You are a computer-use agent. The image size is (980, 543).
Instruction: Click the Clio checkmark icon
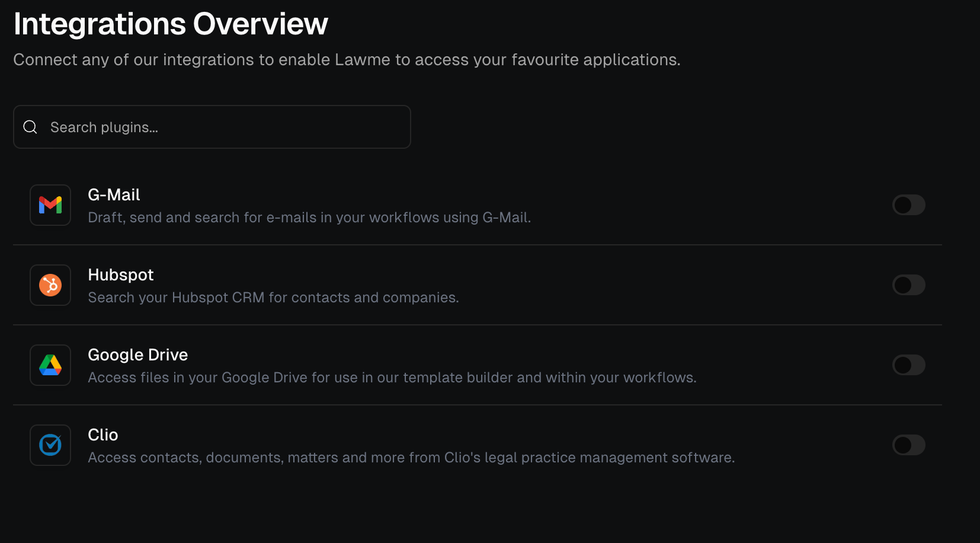[x=50, y=445]
